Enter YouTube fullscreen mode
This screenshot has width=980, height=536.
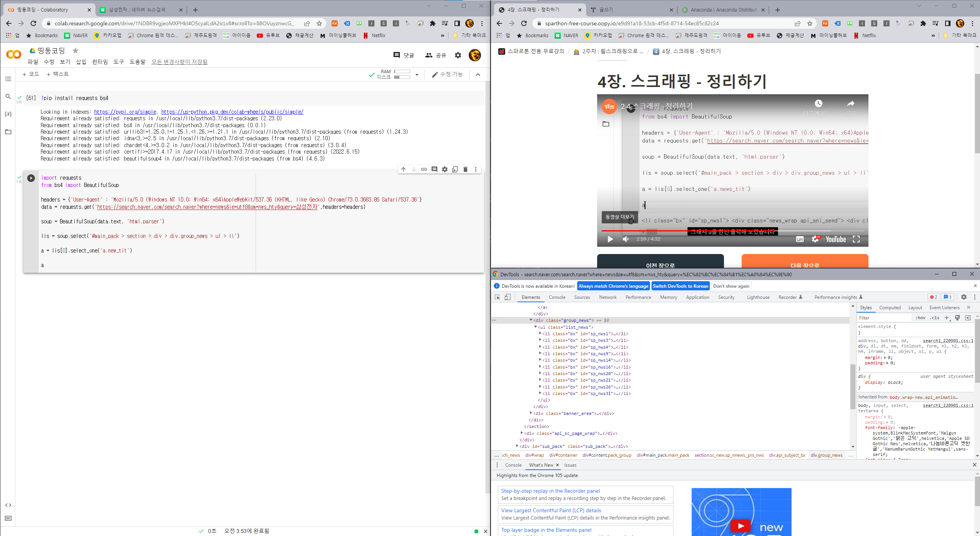[856, 239]
